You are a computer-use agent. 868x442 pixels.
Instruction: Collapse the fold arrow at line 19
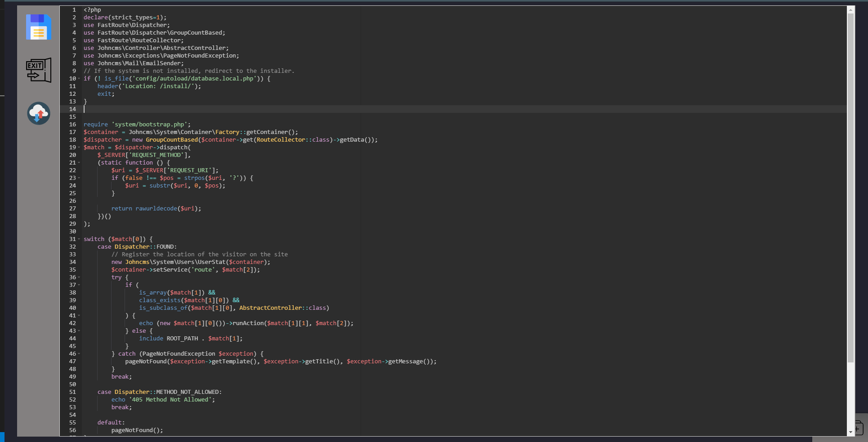(x=79, y=147)
